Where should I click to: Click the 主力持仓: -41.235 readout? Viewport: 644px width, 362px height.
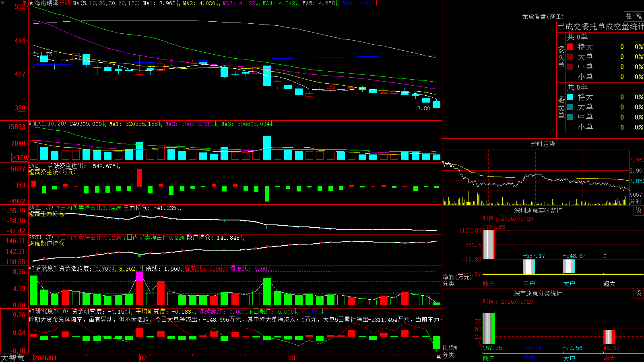[x=152, y=208]
